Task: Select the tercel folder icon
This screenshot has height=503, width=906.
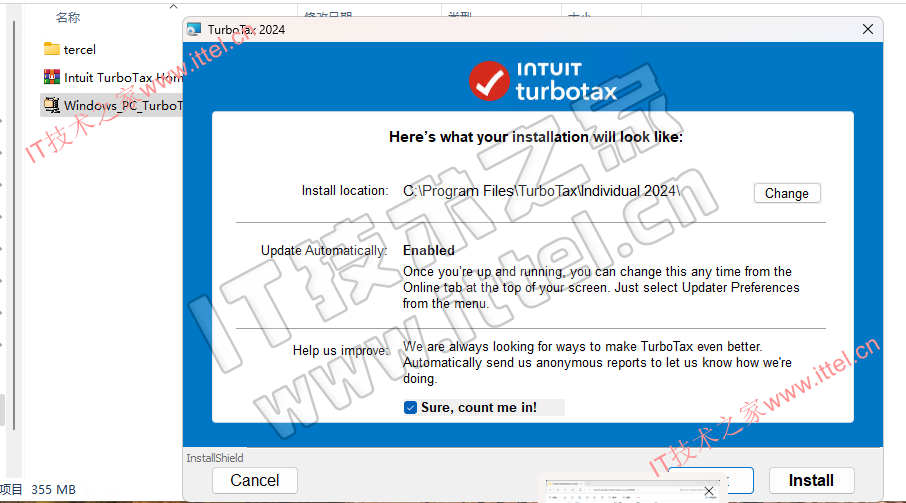Action: (52, 49)
